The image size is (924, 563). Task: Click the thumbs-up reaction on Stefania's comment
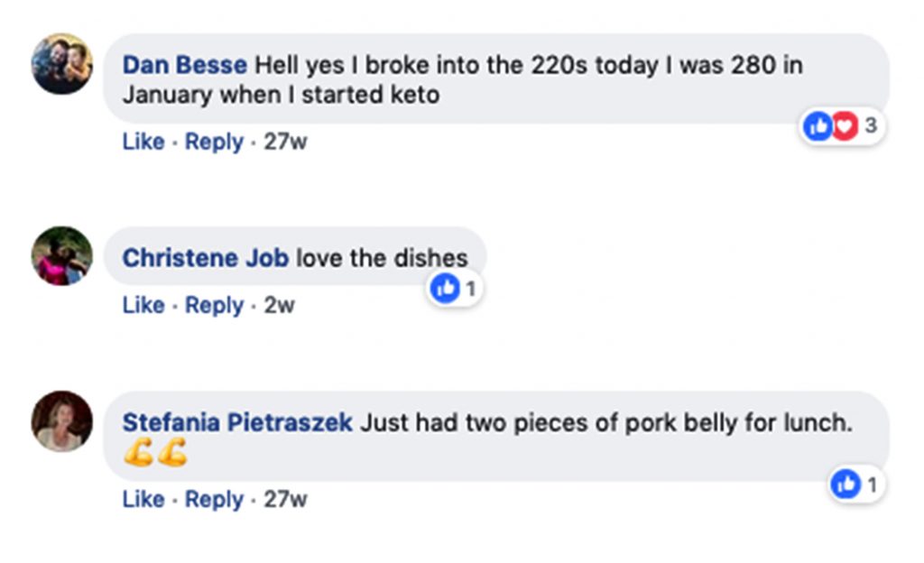pyautogui.click(x=846, y=485)
